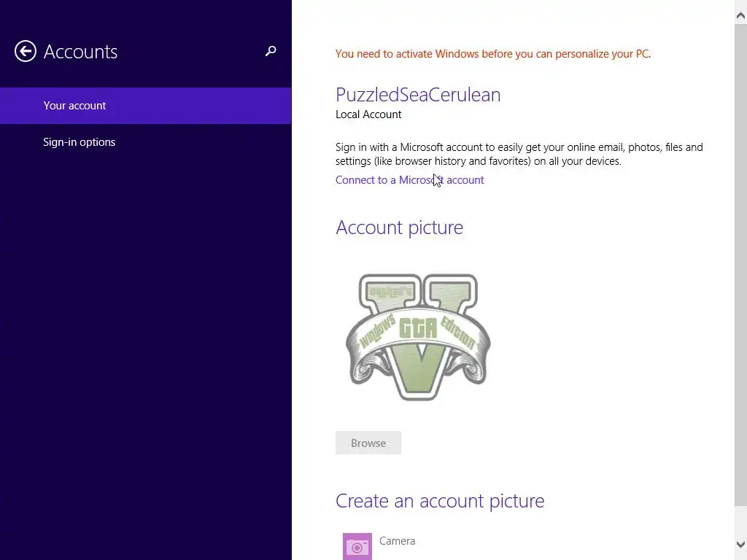The height and width of the screenshot is (560, 747).
Task: Open search with the magnifier icon
Action: 271,51
